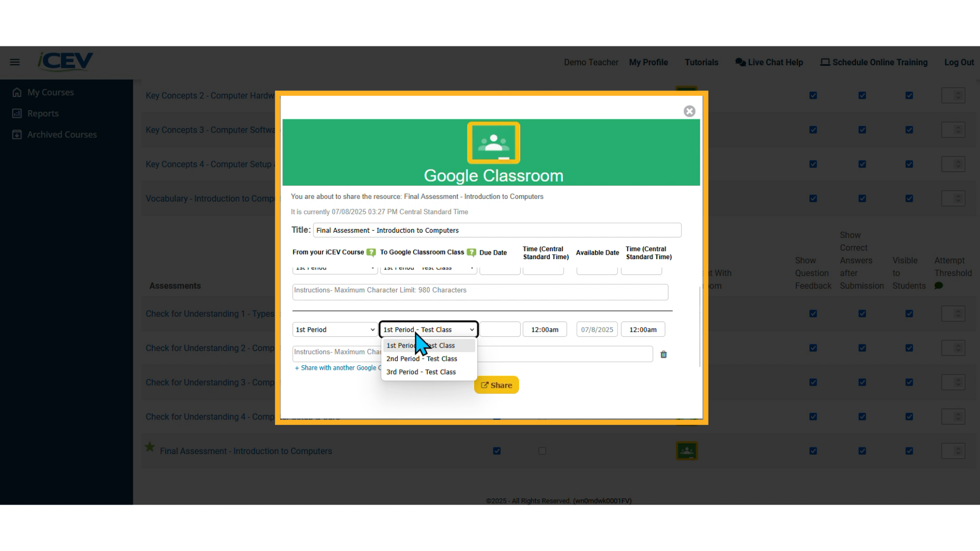Click the Google Classroom logo in the dialog header
The height and width of the screenshot is (551, 980).
494,143
